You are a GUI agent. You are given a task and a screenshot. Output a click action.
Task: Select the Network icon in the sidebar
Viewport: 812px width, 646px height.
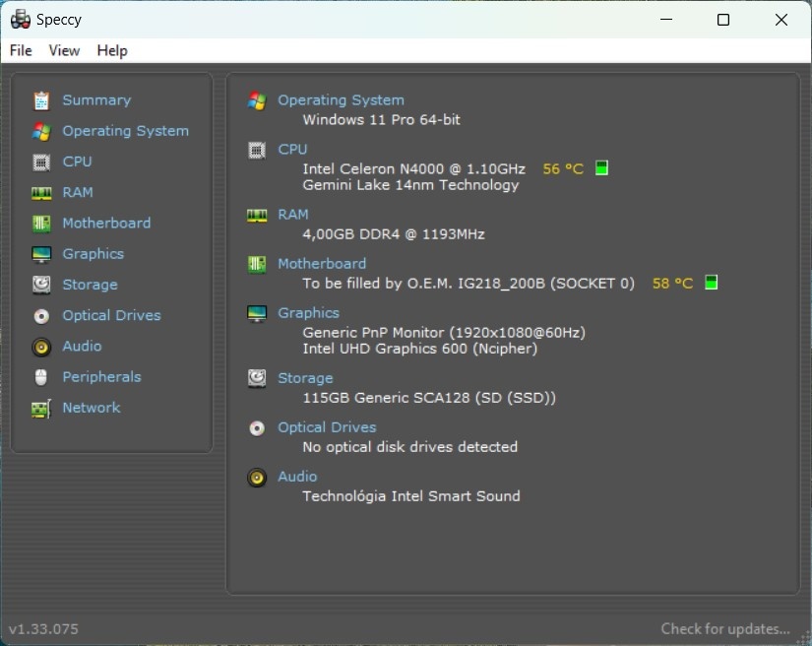(40, 408)
